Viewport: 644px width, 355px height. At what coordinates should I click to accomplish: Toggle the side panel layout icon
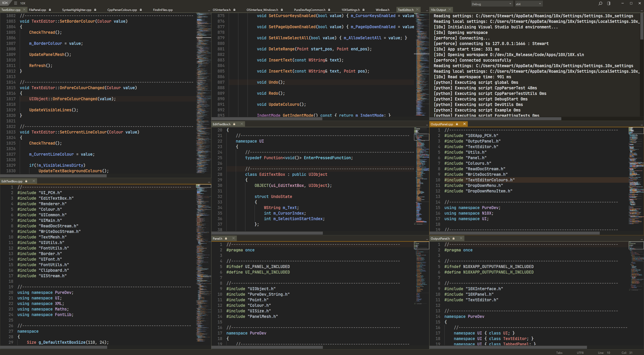[609, 4]
